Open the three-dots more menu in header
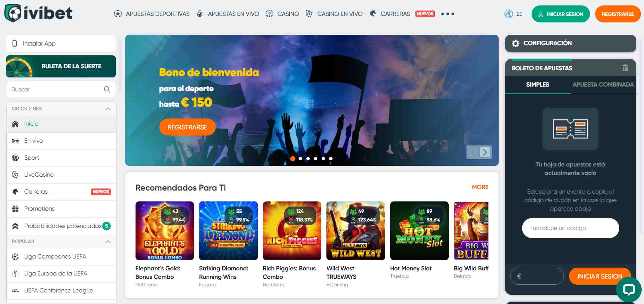Screen dimensions: 644x304 (x=447, y=14)
